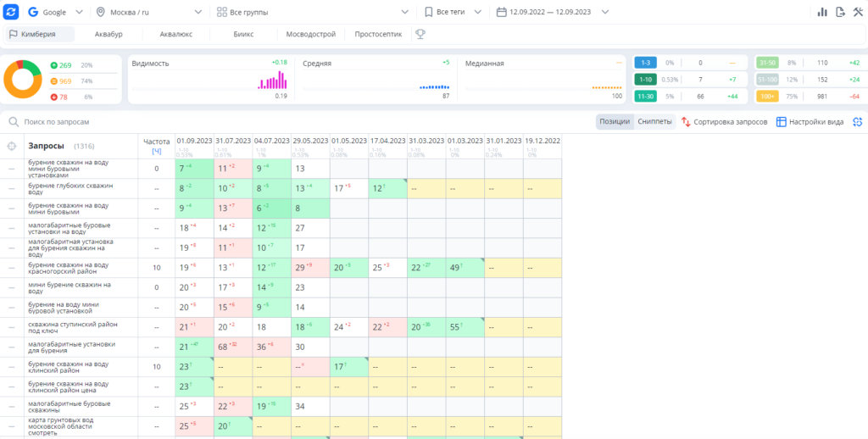Click the 19.12.2022 date column header
This screenshot has width=868, height=439.
tap(542, 142)
